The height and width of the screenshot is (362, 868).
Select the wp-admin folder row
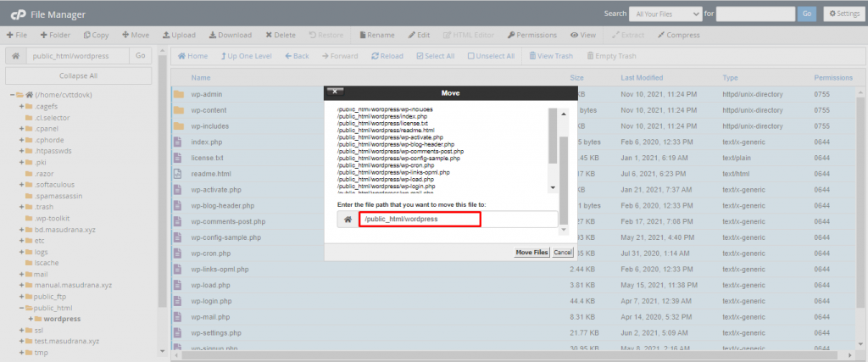(x=515, y=94)
